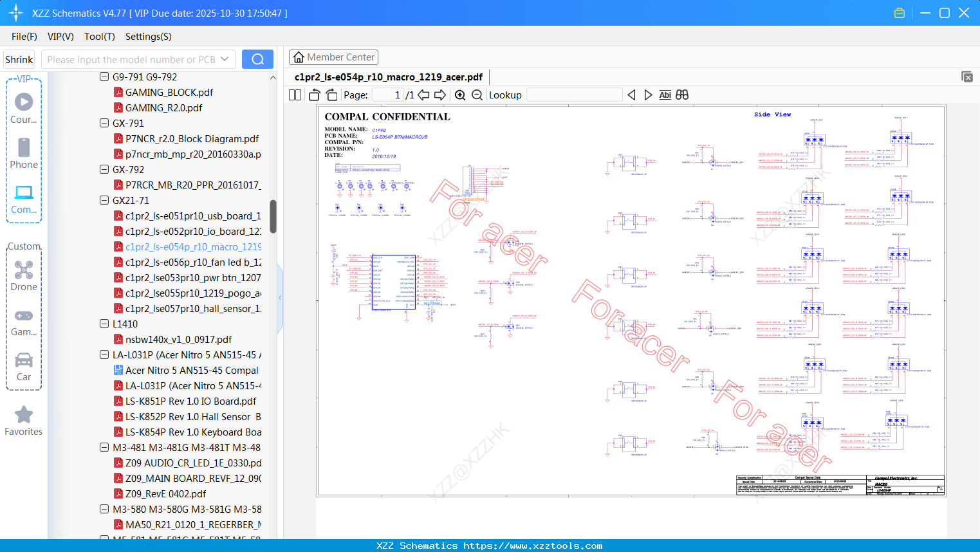
Task: Collapse the L1410 tree node
Action: [x=104, y=324]
